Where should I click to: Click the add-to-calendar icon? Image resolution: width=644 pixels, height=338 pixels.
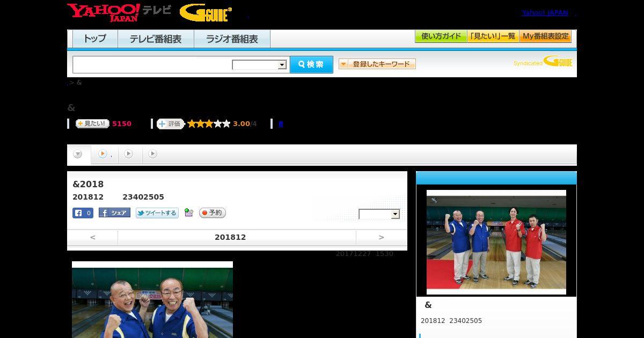(x=188, y=212)
